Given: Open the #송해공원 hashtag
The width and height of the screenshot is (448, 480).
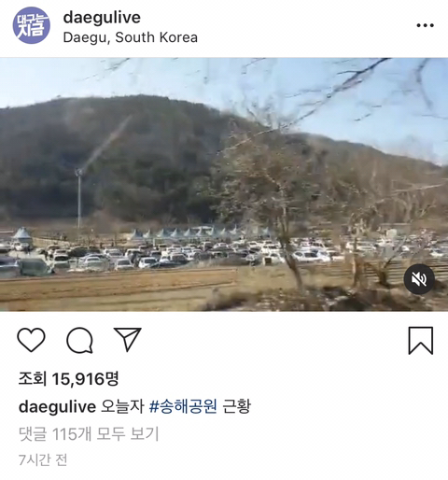Looking at the screenshot, I should pos(183,406).
